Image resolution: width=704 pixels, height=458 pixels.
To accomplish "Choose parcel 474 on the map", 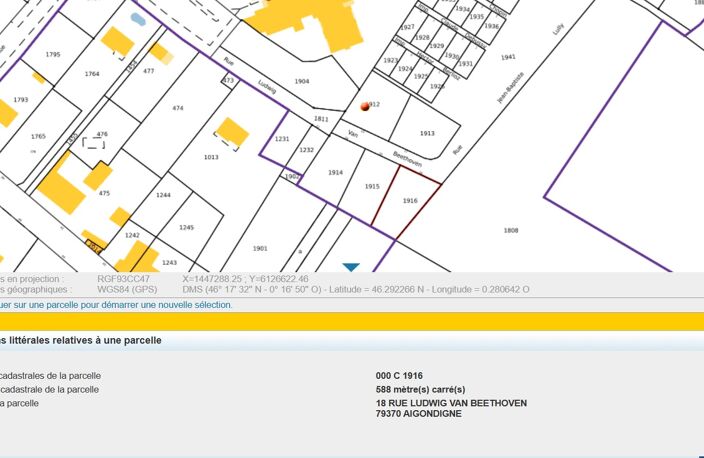I will coord(178,108).
